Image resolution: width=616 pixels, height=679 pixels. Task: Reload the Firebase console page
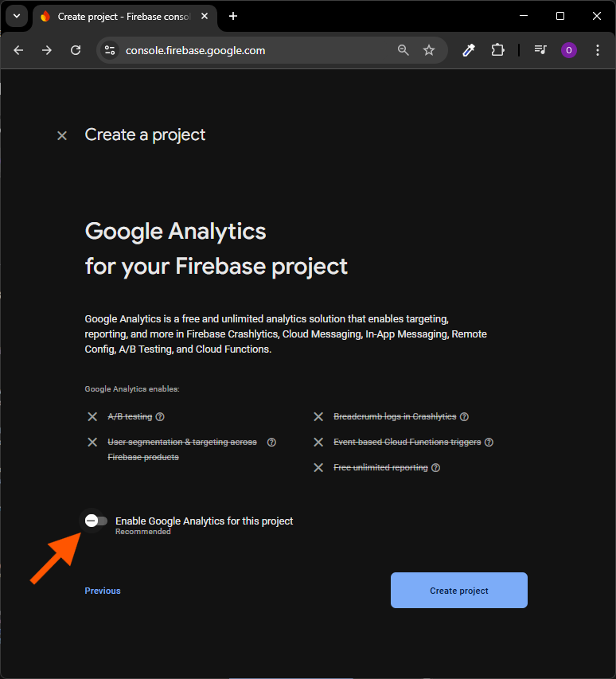pyautogui.click(x=76, y=50)
